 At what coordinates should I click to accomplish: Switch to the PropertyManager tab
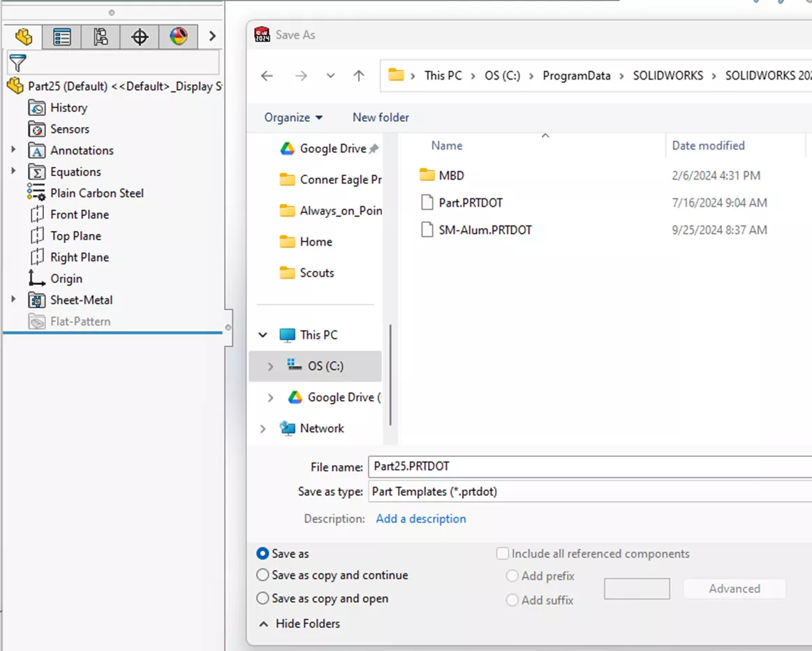coord(61,37)
